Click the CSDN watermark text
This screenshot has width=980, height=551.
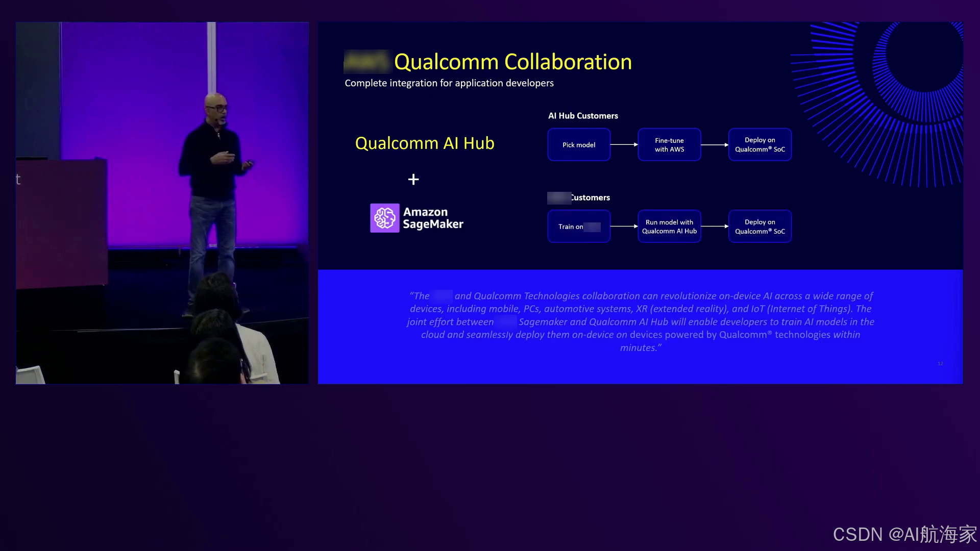[904, 534]
